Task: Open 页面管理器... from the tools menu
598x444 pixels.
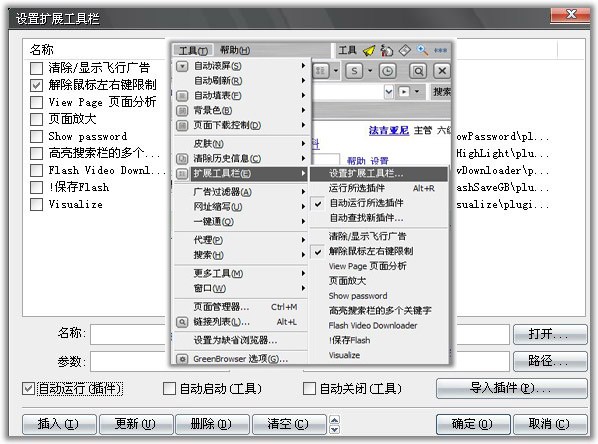Action: 241,307
